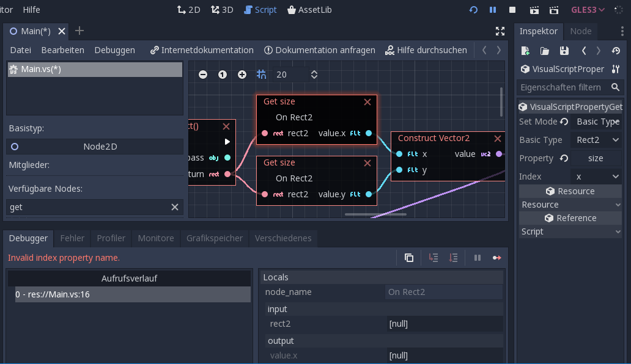The width and height of the screenshot is (631, 364).
Task: Toggle grid snapping in the graph editor
Action: (260, 74)
